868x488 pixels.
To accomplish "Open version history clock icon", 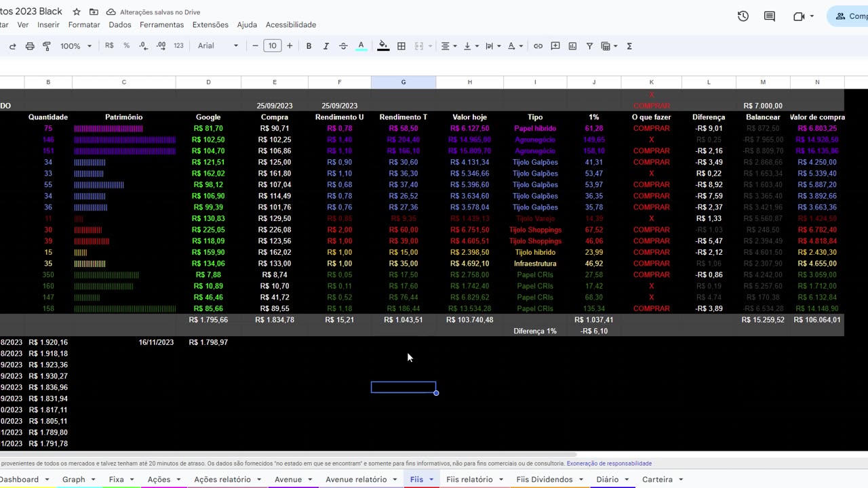I will pos(743,16).
